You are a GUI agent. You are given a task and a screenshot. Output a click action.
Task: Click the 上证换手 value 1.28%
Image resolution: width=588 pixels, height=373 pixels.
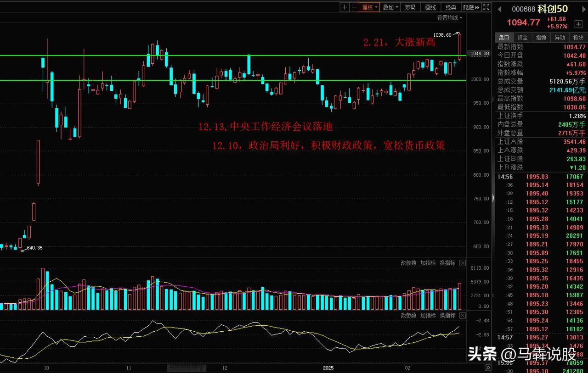(x=577, y=116)
